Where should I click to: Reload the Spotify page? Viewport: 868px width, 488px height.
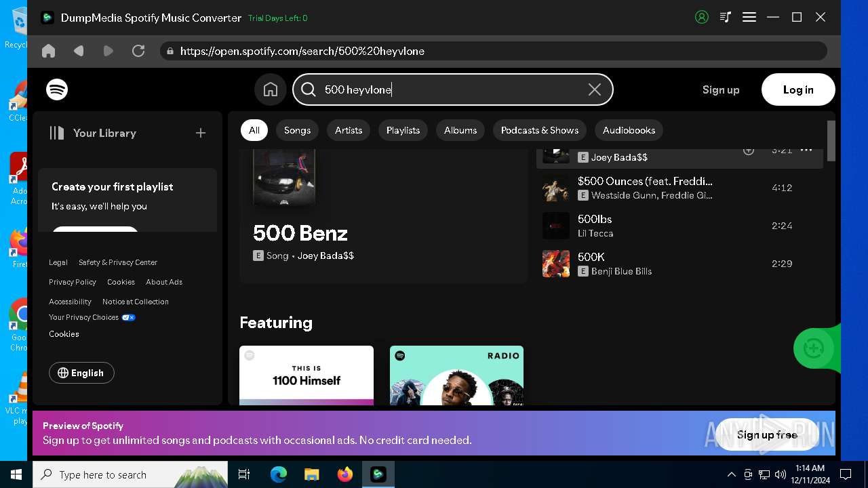tap(138, 51)
